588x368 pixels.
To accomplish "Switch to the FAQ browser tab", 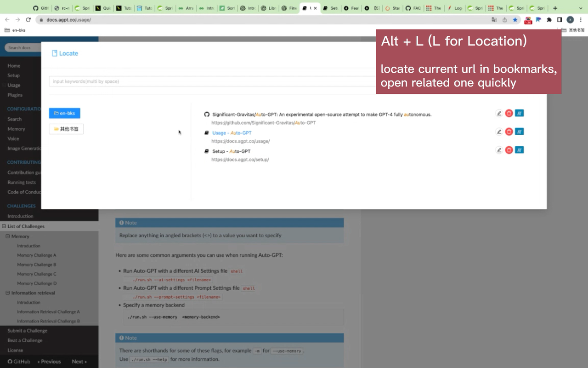I will [413, 8].
